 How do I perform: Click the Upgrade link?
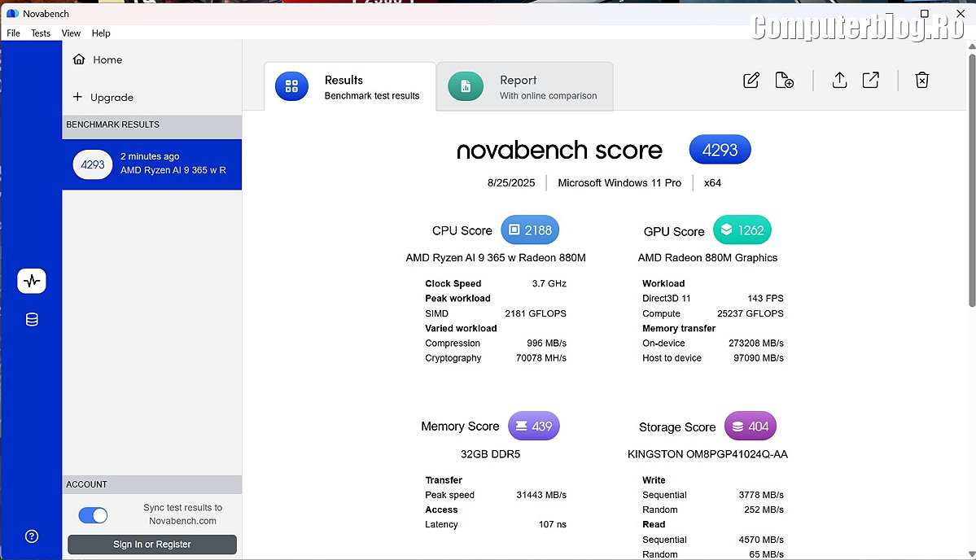click(112, 97)
